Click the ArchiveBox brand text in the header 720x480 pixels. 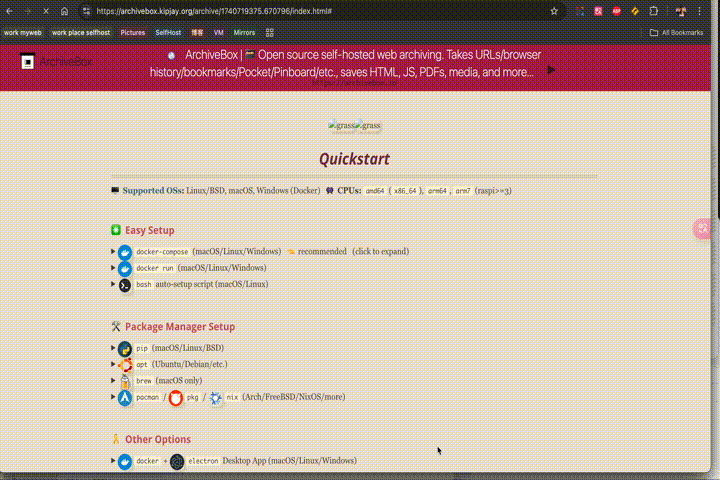click(66, 62)
